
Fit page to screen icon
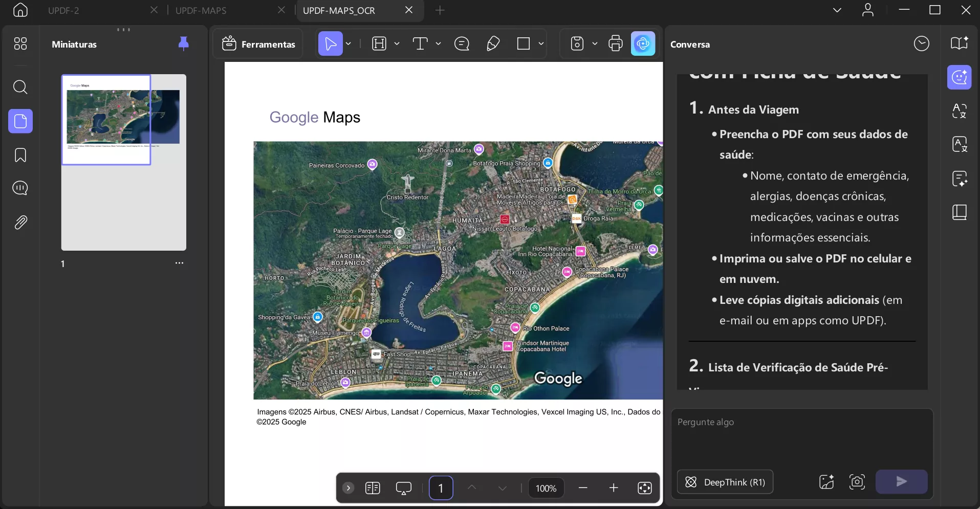[x=645, y=488]
